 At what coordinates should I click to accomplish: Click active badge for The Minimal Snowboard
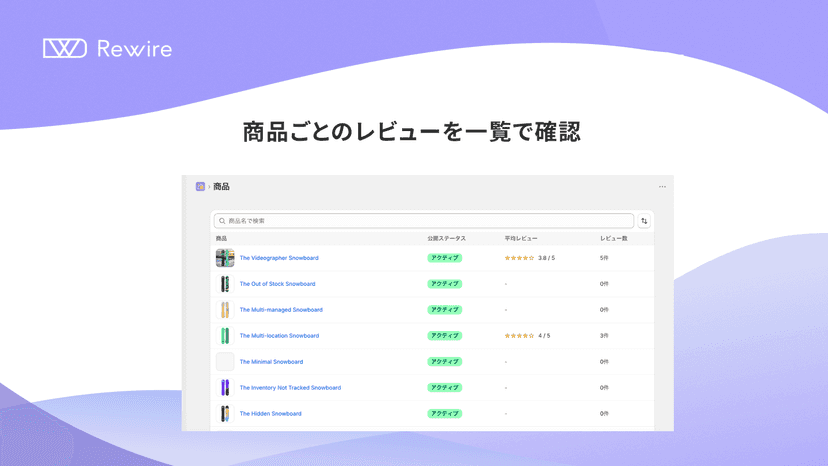445,362
